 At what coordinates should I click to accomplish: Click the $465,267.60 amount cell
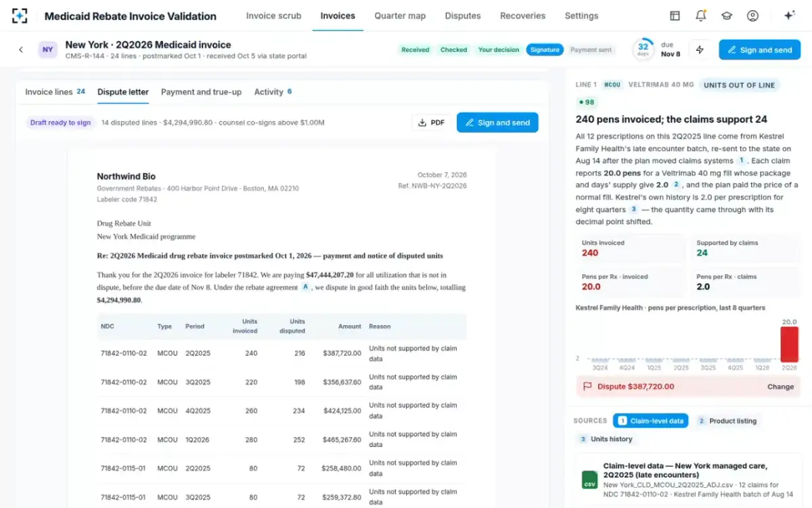click(342, 440)
